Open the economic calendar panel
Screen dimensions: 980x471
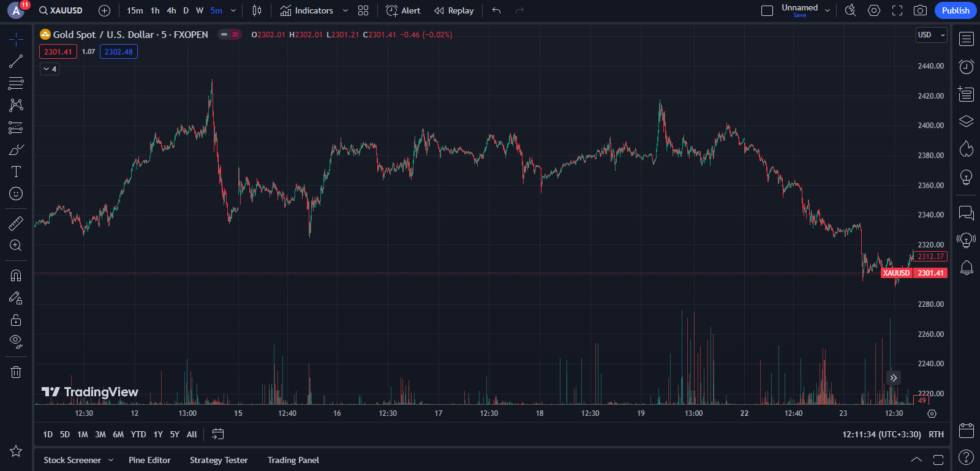pyautogui.click(x=967, y=431)
